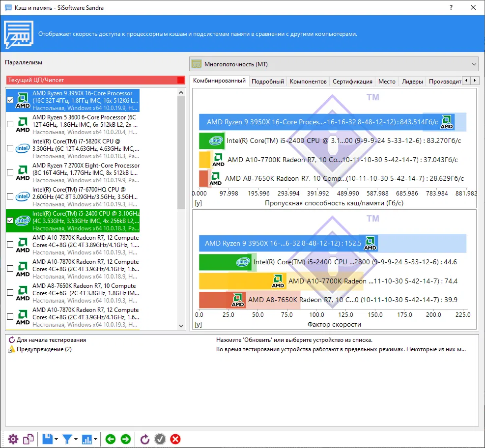This screenshot has width=485, height=448.
Task: Open the settings gear in bottom toolbar
Action: tap(13, 439)
